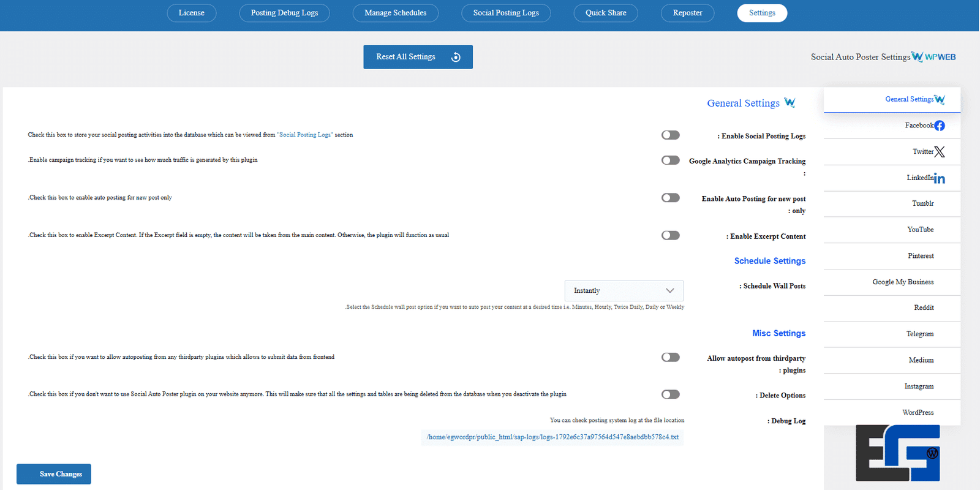Image resolution: width=980 pixels, height=490 pixels.
Task: Click the Facebook icon in sidebar
Action: (940, 126)
